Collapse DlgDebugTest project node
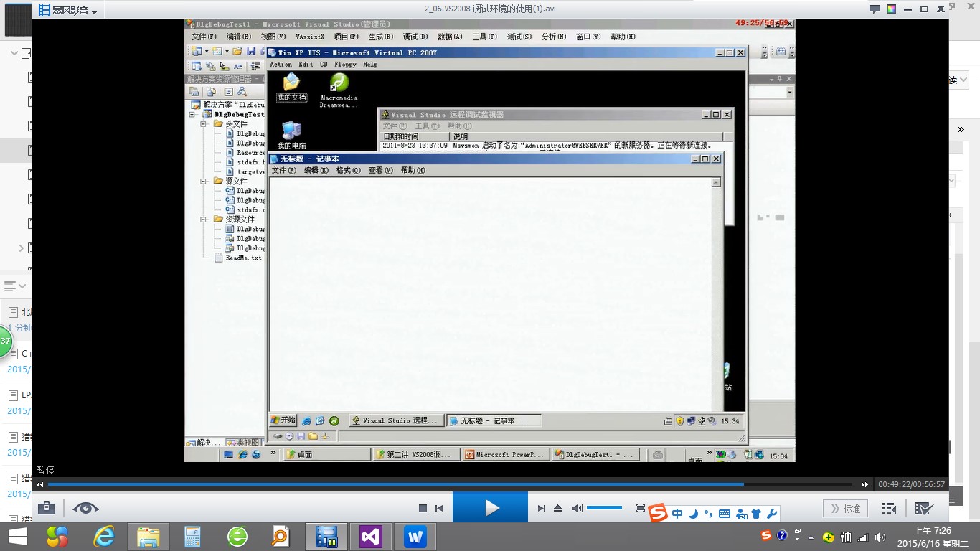This screenshot has height=551, width=980. point(192,114)
